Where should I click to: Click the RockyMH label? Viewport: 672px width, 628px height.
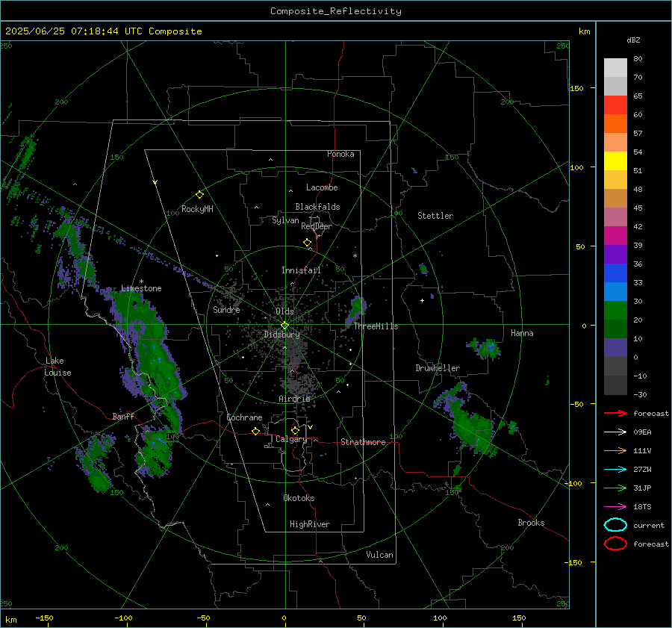[197, 209]
